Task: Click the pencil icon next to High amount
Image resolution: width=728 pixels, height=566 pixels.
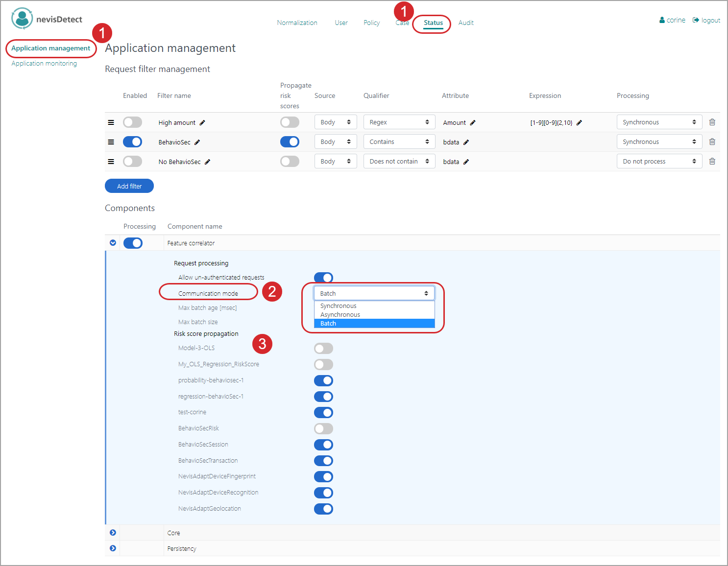Action: coord(202,123)
